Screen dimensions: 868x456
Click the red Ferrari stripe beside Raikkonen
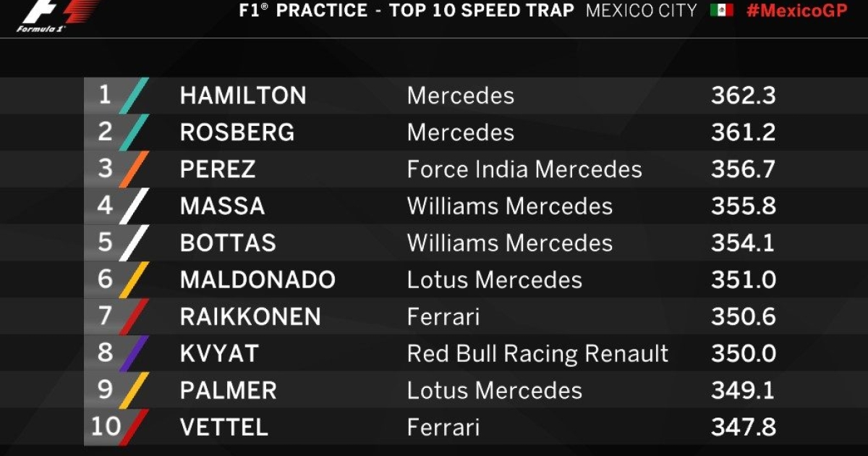[x=134, y=316]
